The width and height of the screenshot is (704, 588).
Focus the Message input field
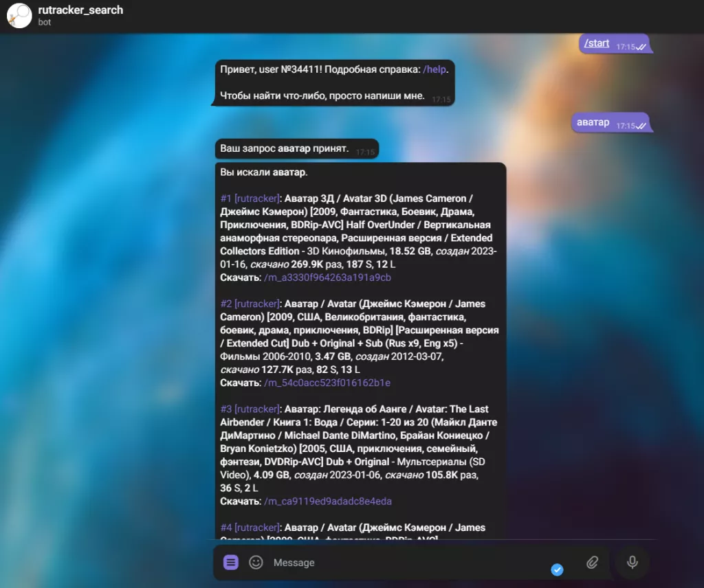(404, 563)
